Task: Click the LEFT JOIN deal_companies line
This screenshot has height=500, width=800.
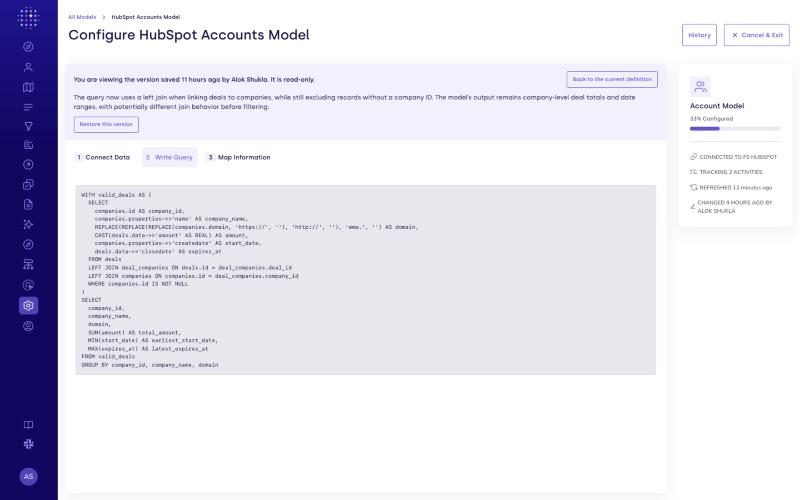Action: tap(190, 267)
